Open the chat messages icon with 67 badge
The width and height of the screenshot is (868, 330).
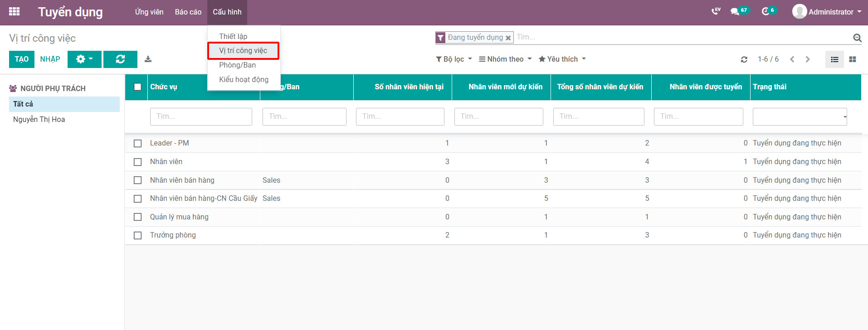pos(735,11)
